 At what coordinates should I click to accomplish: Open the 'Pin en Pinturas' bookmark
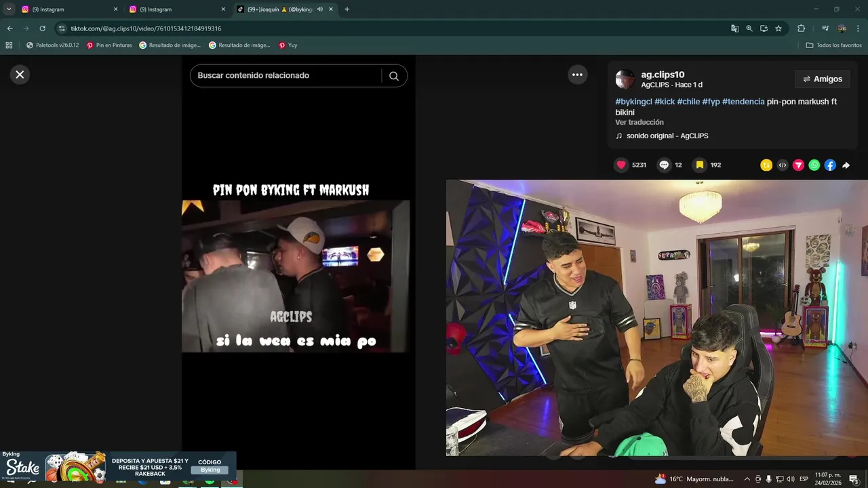pos(109,45)
